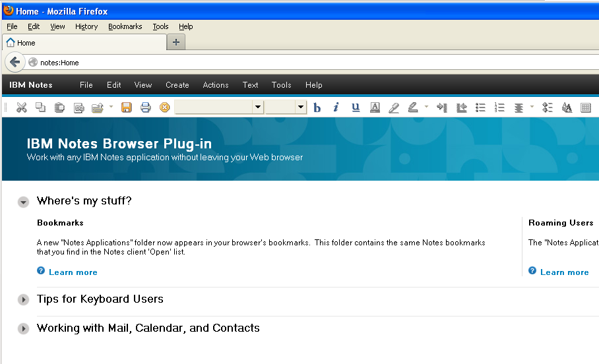Viewport: 599px width, 364px height.
Task: Click the globe site icon in address bar
Action: click(x=33, y=62)
